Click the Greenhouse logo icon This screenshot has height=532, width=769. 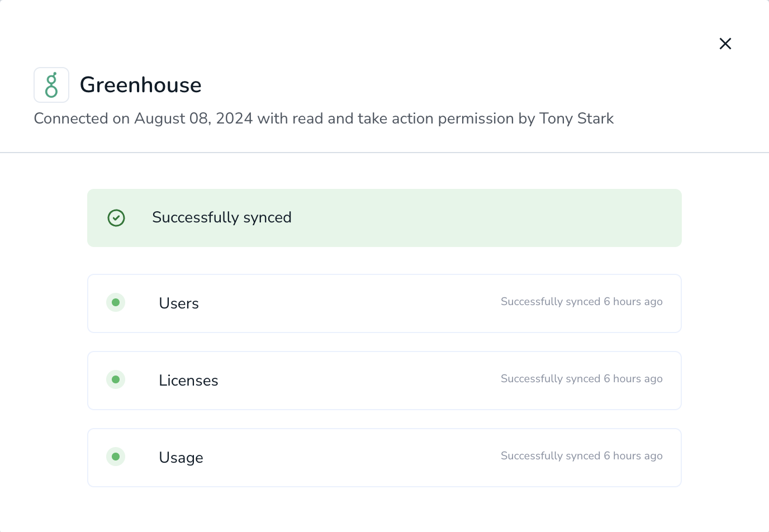pyautogui.click(x=51, y=85)
